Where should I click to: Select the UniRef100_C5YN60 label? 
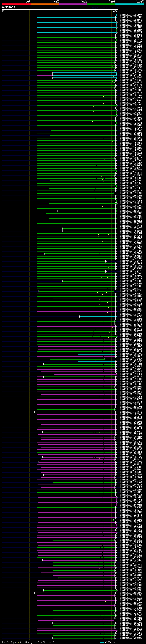tap(131, 432)
